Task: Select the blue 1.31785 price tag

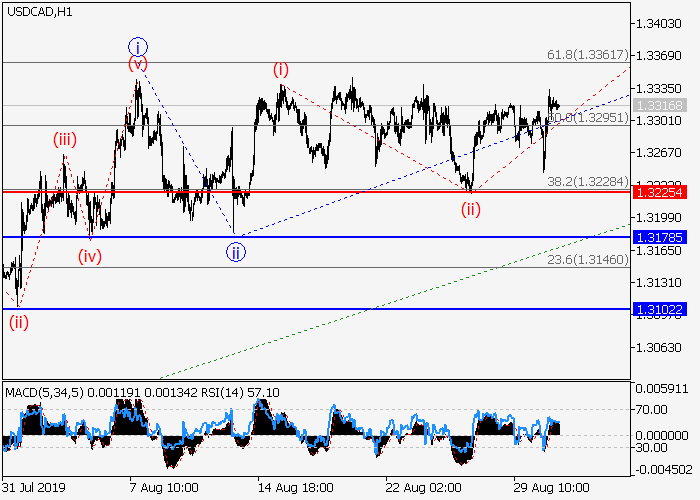Action: tap(664, 237)
